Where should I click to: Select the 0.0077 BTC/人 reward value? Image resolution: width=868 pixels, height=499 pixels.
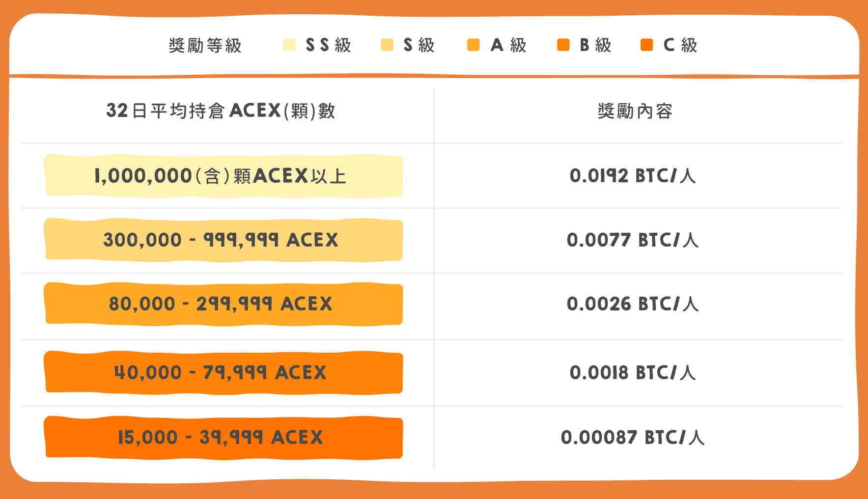coord(633,240)
